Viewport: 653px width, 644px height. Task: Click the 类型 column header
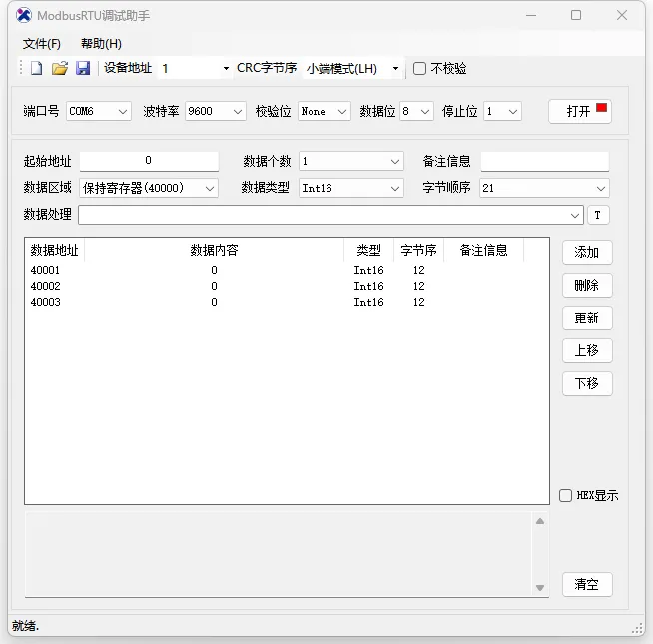point(369,250)
